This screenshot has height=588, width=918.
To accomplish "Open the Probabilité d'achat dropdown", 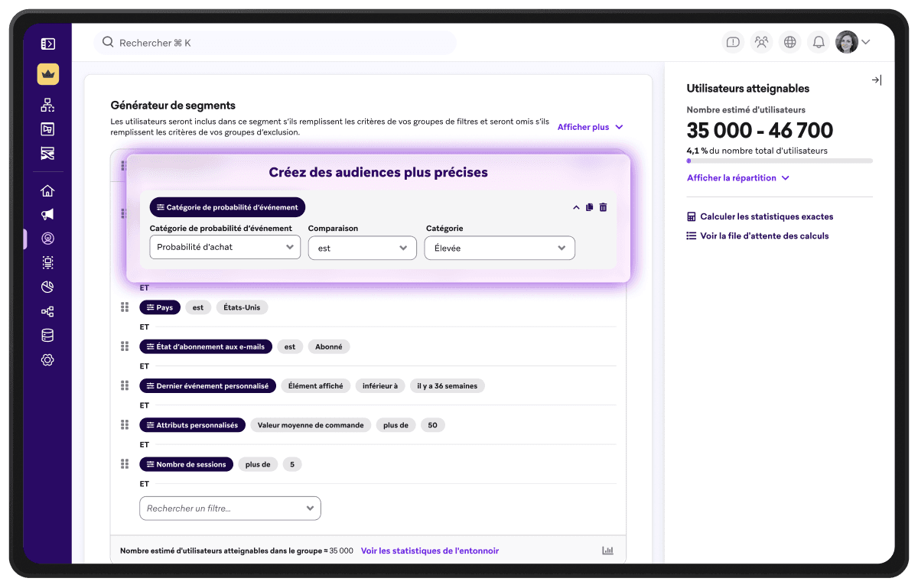I will pyautogui.click(x=225, y=247).
